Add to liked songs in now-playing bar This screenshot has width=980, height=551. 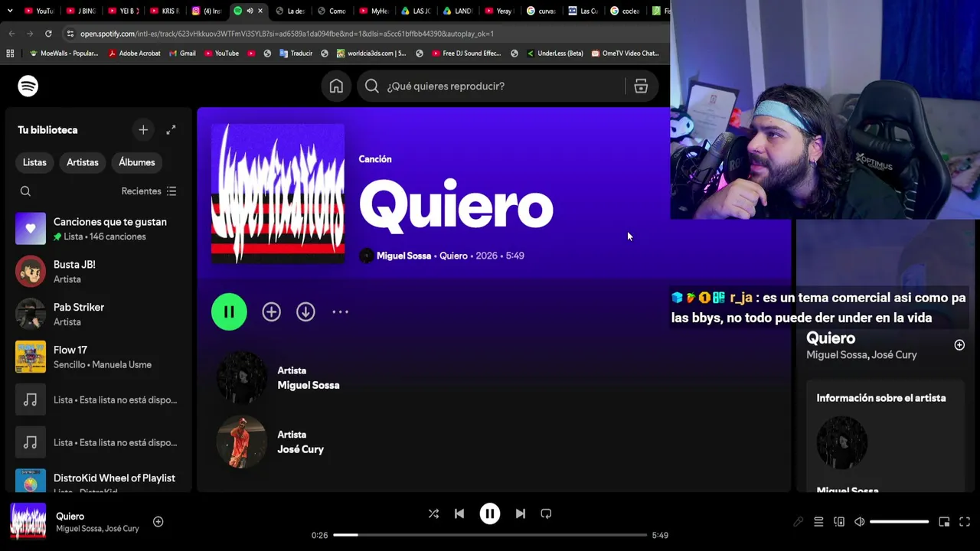(x=158, y=522)
